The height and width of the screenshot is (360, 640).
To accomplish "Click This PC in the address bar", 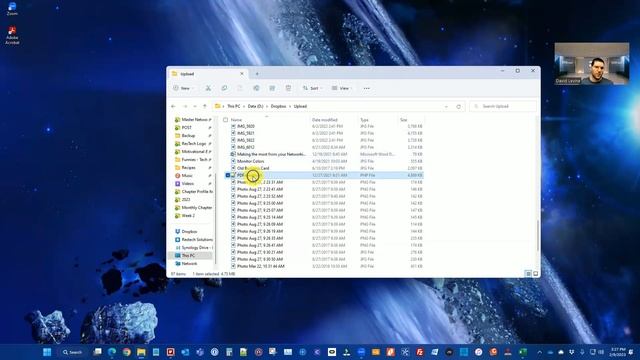I will (x=233, y=106).
